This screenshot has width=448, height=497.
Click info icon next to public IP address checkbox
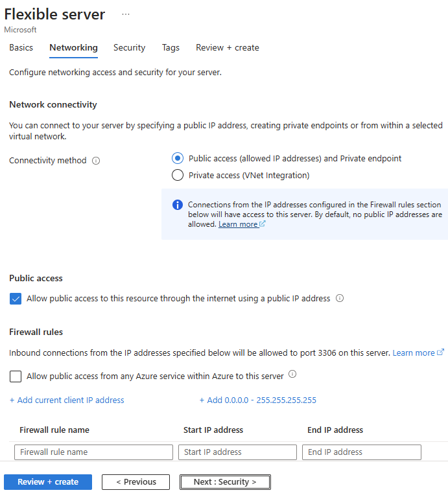340,299
